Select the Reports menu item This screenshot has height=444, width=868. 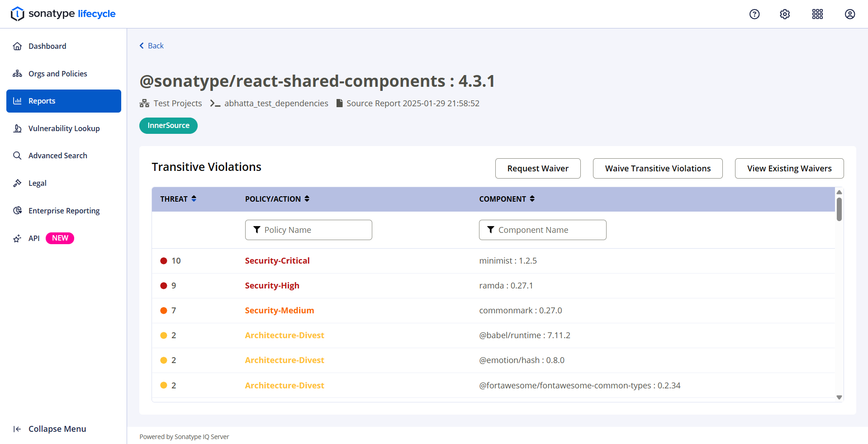pos(64,101)
